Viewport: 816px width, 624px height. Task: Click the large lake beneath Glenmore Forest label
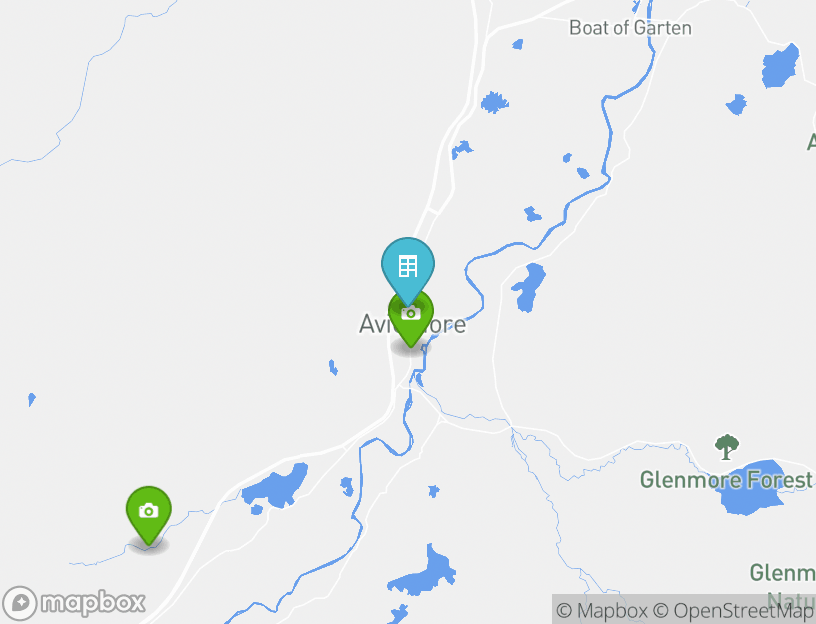point(752,489)
